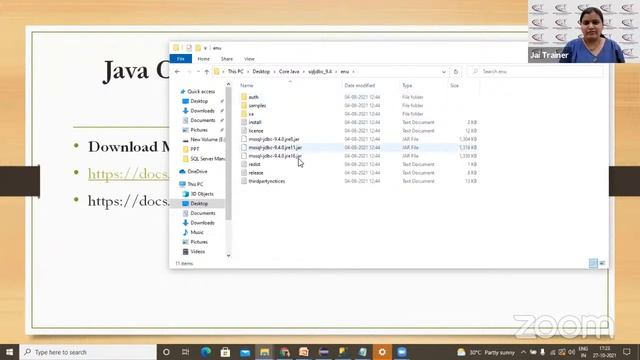Open File Explorer taskbar icon
Screen dimensions: 640x360
[264, 352]
